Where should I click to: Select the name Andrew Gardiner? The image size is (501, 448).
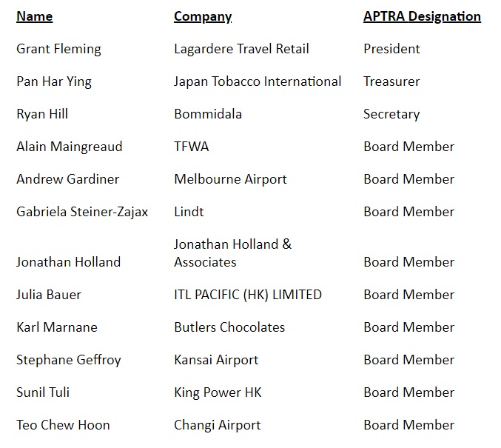pos(67,179)
